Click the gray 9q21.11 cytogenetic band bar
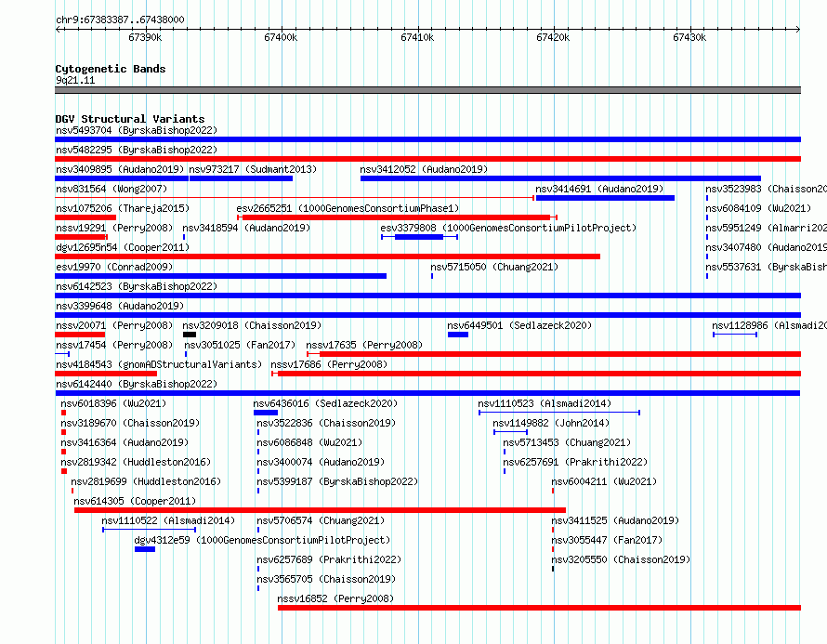 point(427,90)
